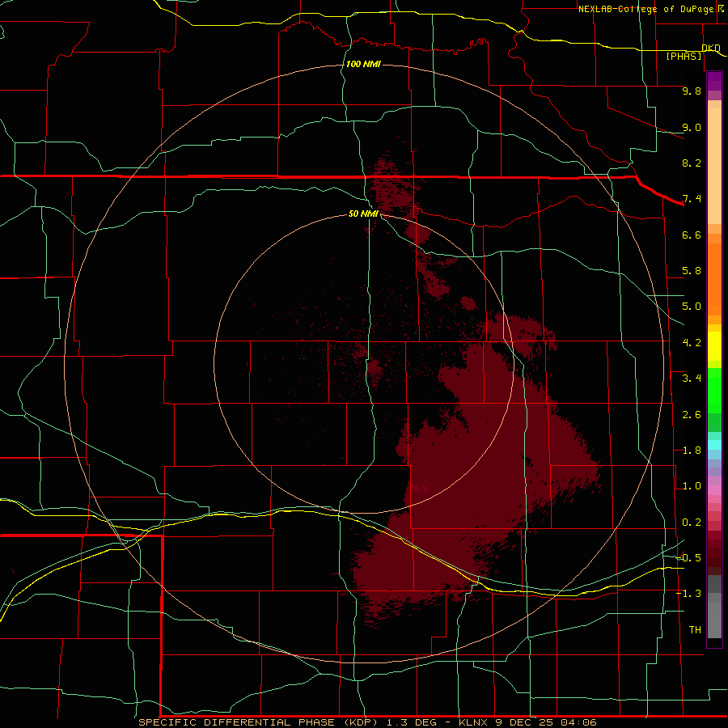Click the SPECIFIC DIFFERENTIAL PHASE (KDP) caption
The image size is (728, 728).
tap(260, 722)
